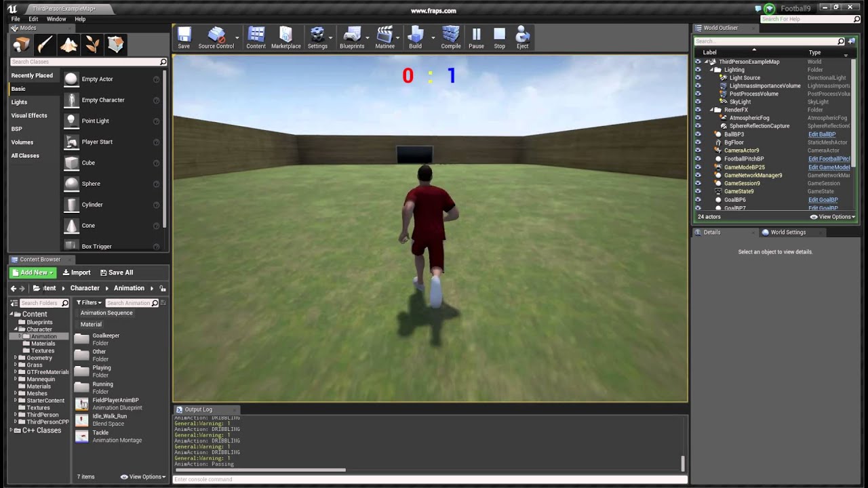Select the Point Light icon
The image size is (868, 488).
point(71,121)
